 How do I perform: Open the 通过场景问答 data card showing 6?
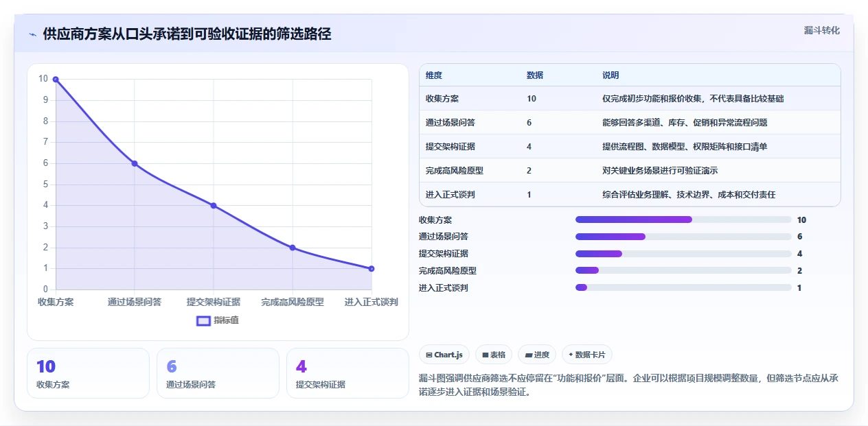tap(218, 373)
